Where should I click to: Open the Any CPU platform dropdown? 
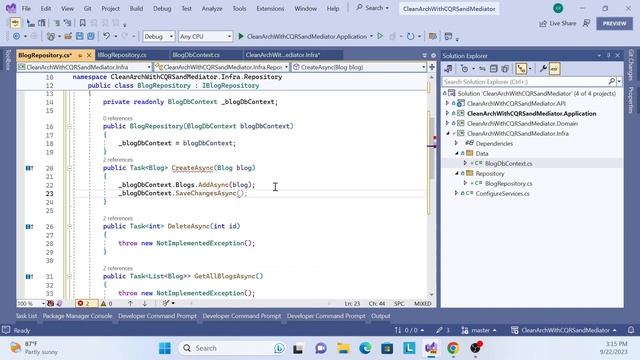point(205,36)
